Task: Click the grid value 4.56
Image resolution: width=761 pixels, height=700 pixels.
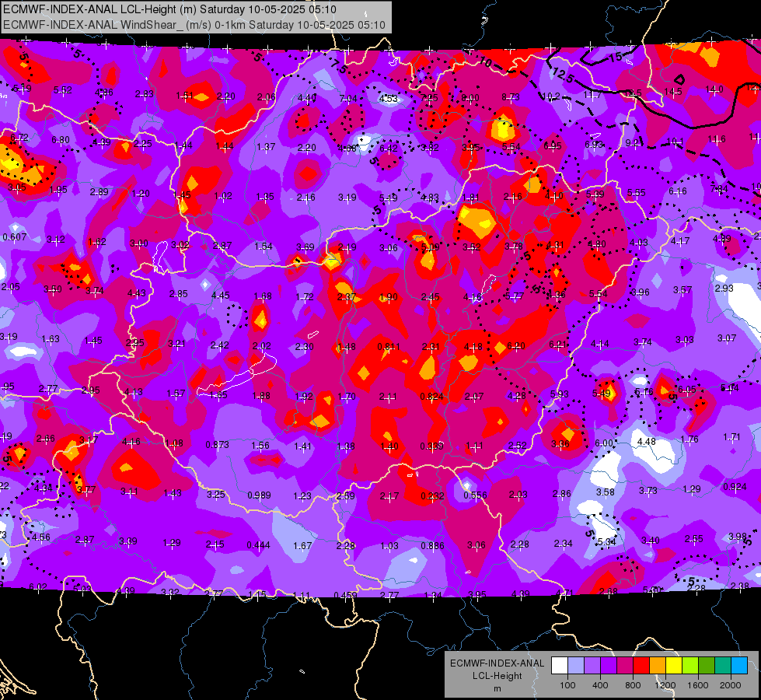Action: point(41,537)
